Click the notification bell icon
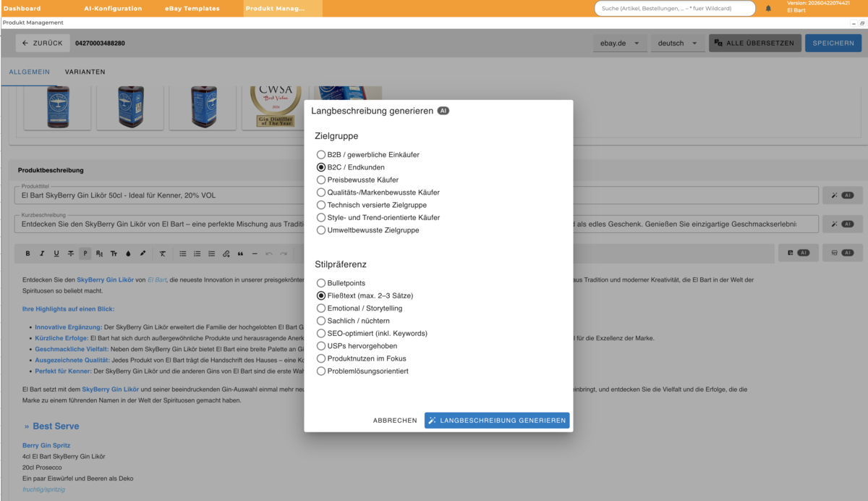868x501 pixels. pos(768,9)
